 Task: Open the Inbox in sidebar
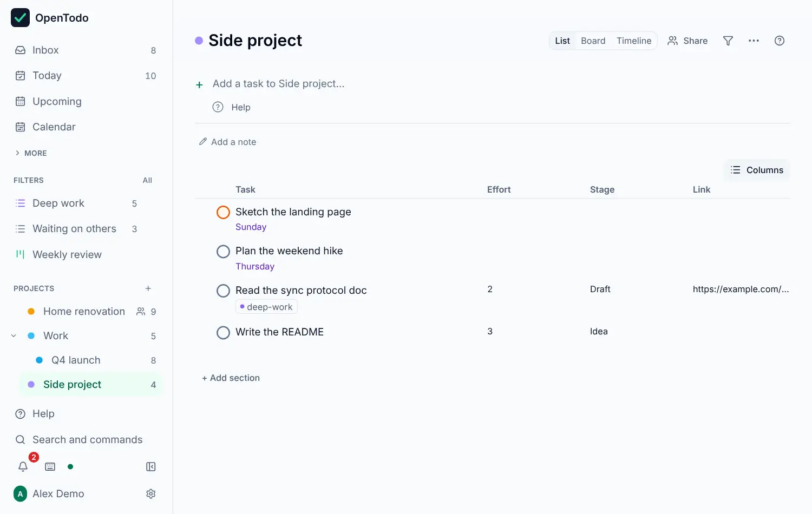(x=87, y=50)
